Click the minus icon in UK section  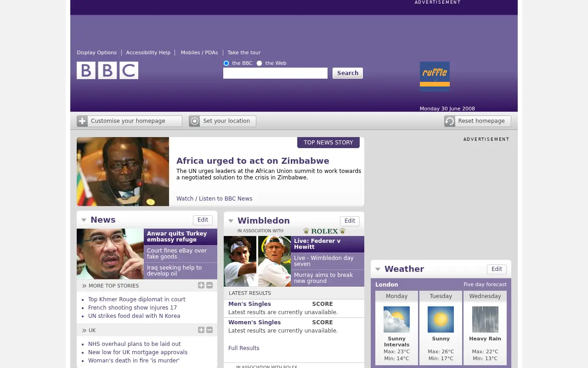pos(209,330)
